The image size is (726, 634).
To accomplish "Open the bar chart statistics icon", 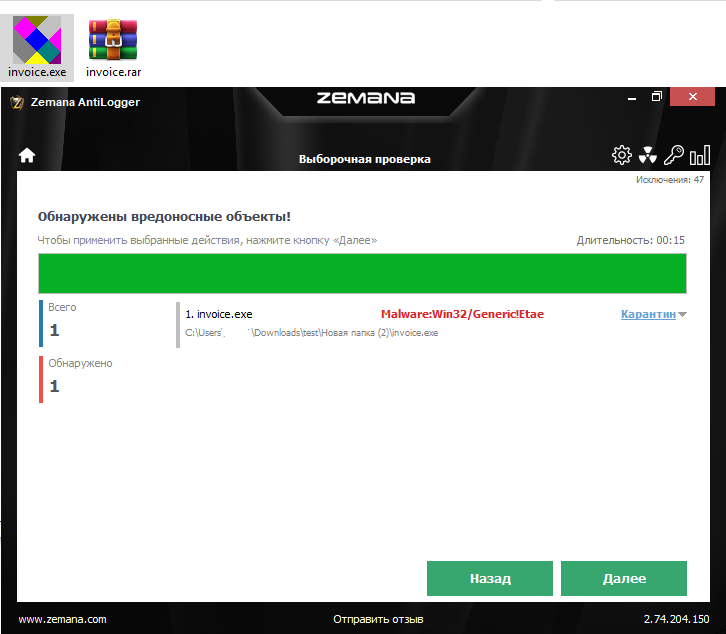I will (x=700, y=155).
